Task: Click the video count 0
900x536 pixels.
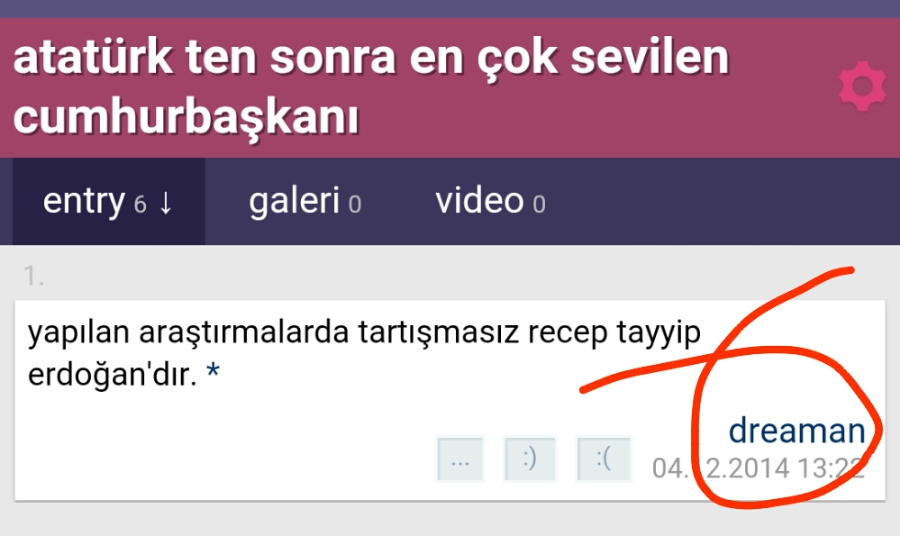Action: (538, 205)
